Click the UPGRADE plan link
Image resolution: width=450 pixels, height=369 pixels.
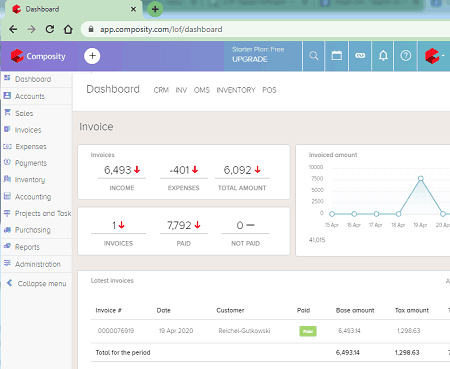pos(250,59)
